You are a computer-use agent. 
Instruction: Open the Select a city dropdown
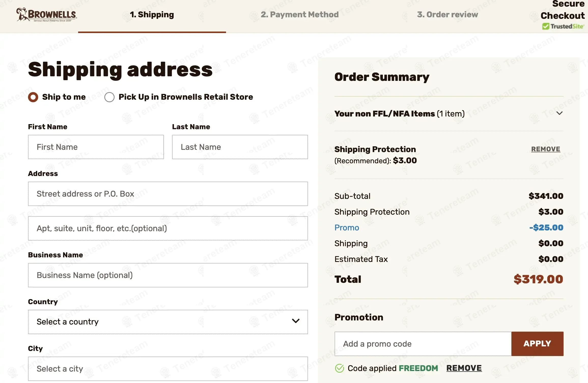pyautogui.click(x=168, y=369)
